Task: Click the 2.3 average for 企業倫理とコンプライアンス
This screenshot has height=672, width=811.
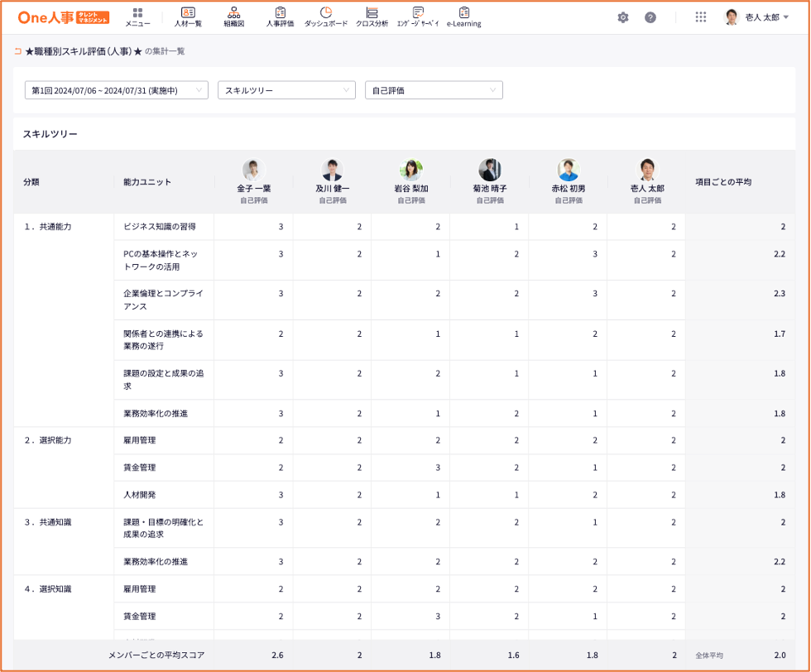Action: click(780, 293)
